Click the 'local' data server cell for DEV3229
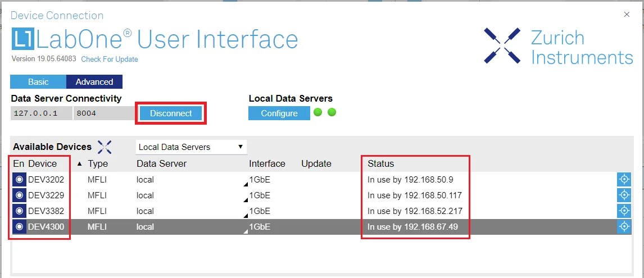The image size is (644, 278). [x=146, y=195]
